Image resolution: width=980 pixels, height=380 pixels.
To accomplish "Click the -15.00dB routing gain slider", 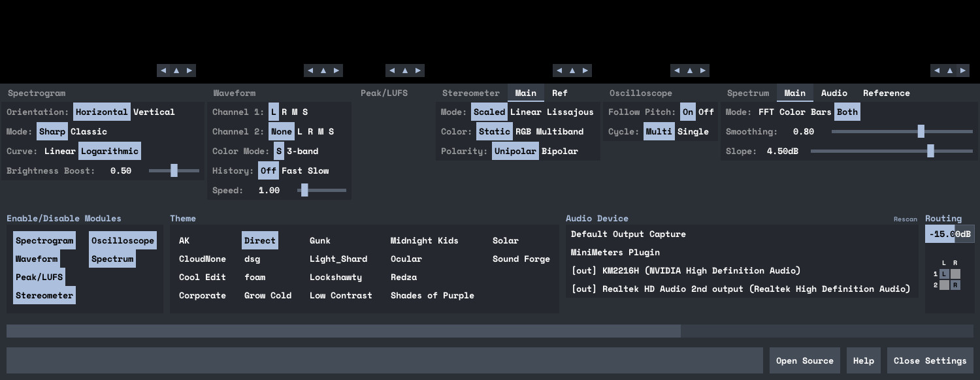I will tap(950, 234).
